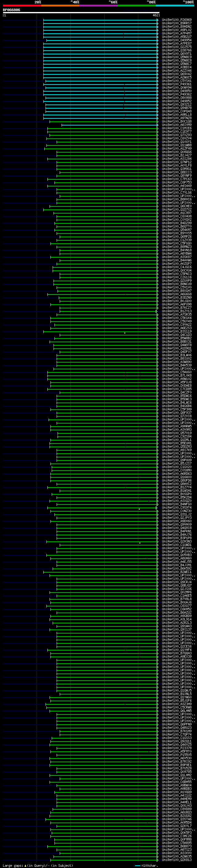Select the UniRef100_C8VD89 hit
The width and height of the screenshot is (197, 868).
(x=177, y=808)
